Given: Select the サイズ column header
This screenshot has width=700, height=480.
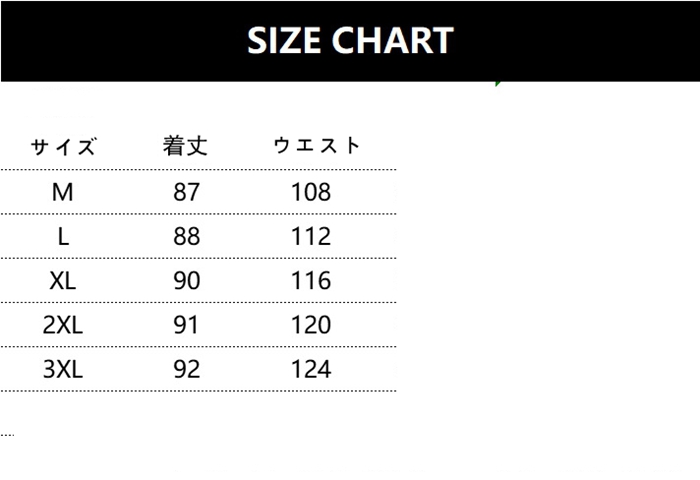Looking at the screenshot, I should tap(63, 147).
